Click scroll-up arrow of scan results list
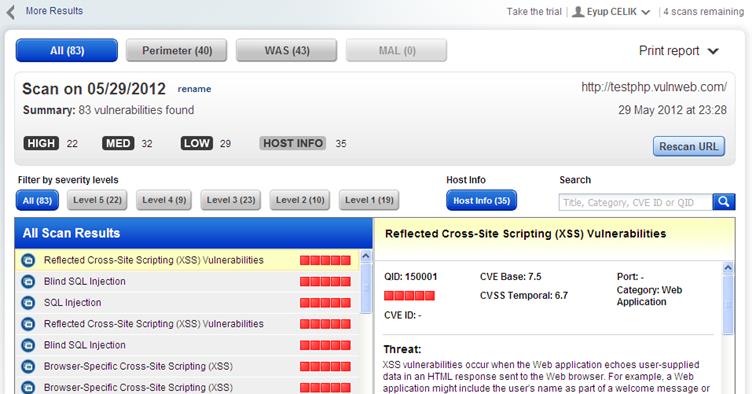This screenshot has width=756, height=394. (x=365, y=256)
